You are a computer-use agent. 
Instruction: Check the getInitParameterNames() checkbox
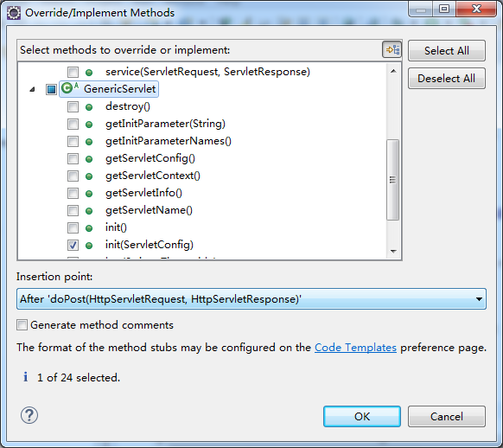click(x=73, y=141)
